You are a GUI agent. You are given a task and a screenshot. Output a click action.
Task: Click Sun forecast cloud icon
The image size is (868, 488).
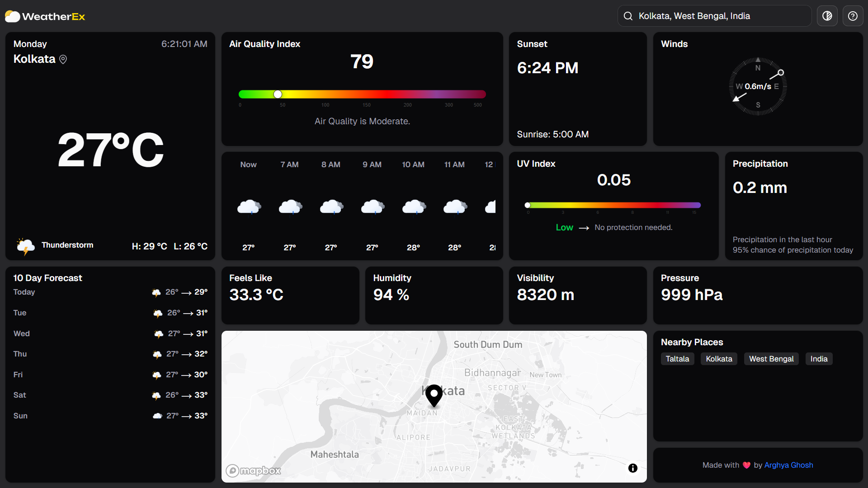(x=157, y=416)
